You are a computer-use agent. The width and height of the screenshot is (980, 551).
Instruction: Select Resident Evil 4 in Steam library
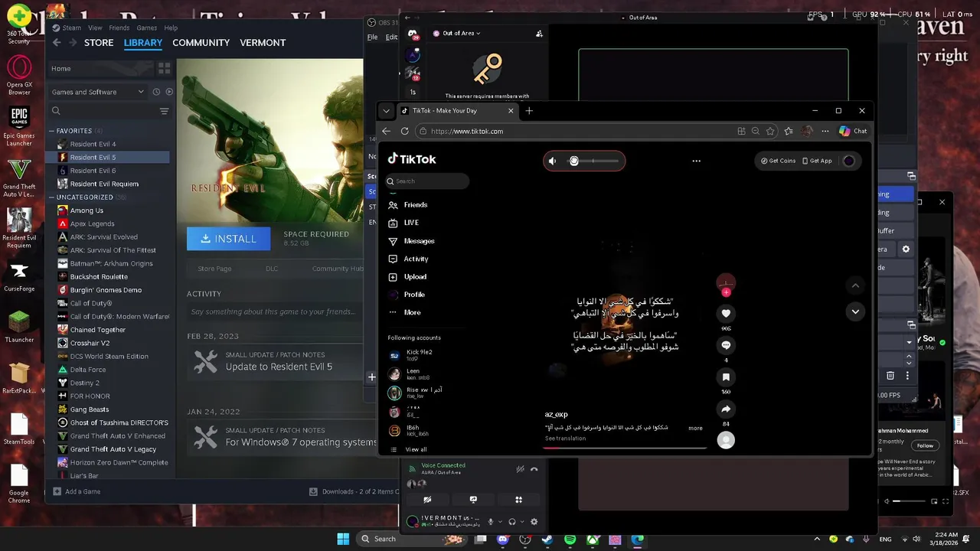[93, 144]
